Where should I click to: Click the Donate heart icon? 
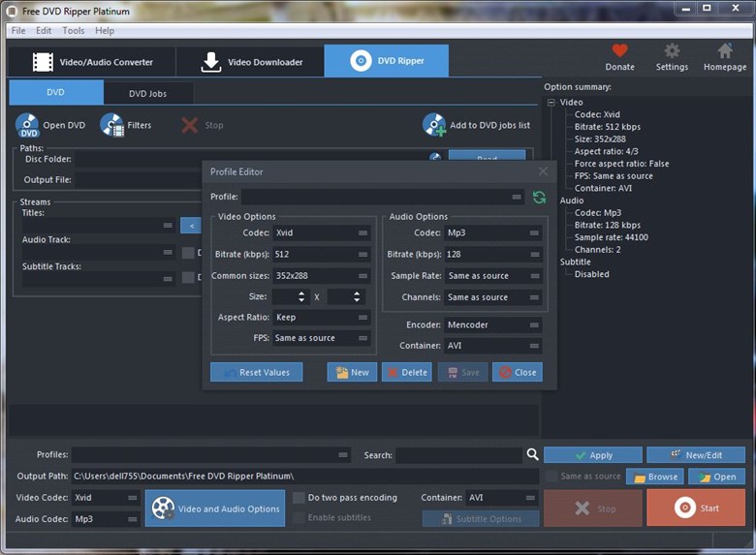619,50
